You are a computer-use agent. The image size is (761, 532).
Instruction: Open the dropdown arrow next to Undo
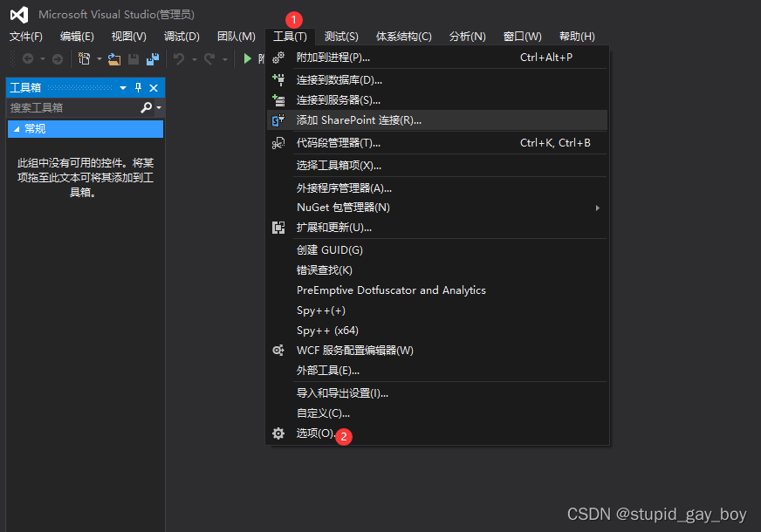194,58
